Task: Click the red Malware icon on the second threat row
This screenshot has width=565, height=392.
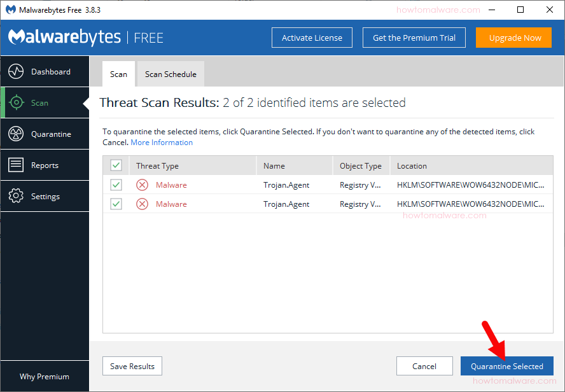Action: click(x=142, y=204)
